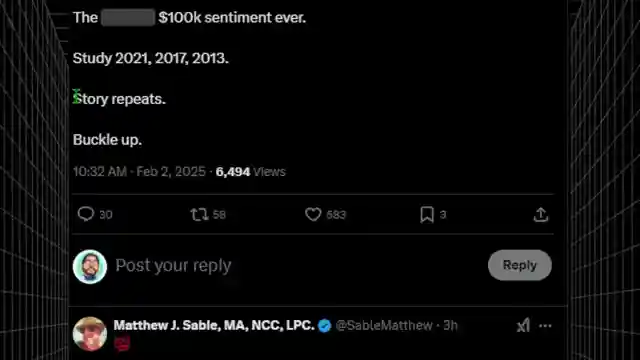Image resolution: width=640 pixels, height=360 pixels.
Task: Bookmark this post with the bookmark icon
Action: coord(427,214)
